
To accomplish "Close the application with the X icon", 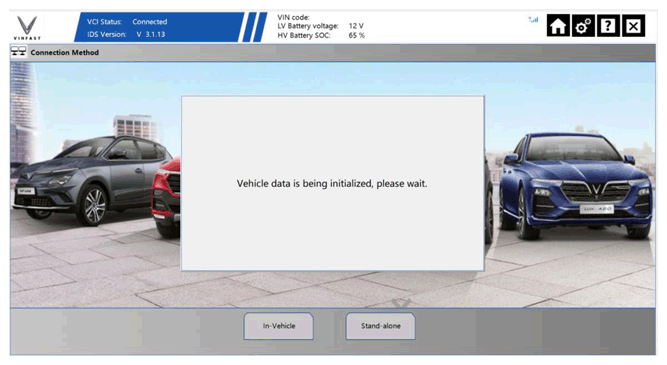I will [633, 26].
